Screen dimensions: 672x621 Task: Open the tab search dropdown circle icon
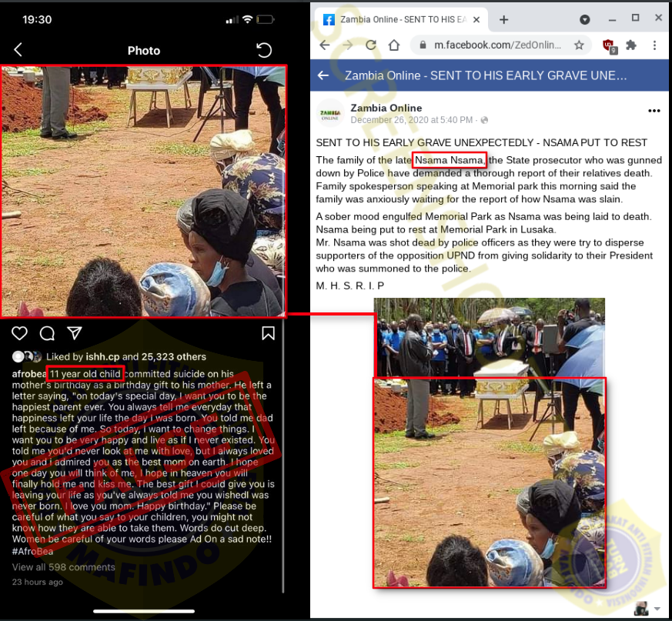click(x=584, y=20)
